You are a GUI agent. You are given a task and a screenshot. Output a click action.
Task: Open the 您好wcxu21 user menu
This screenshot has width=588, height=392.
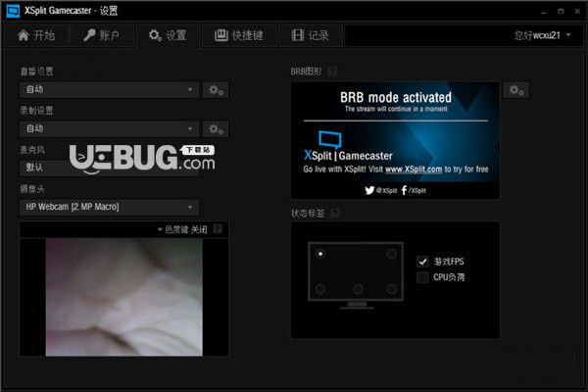(542, 35)
